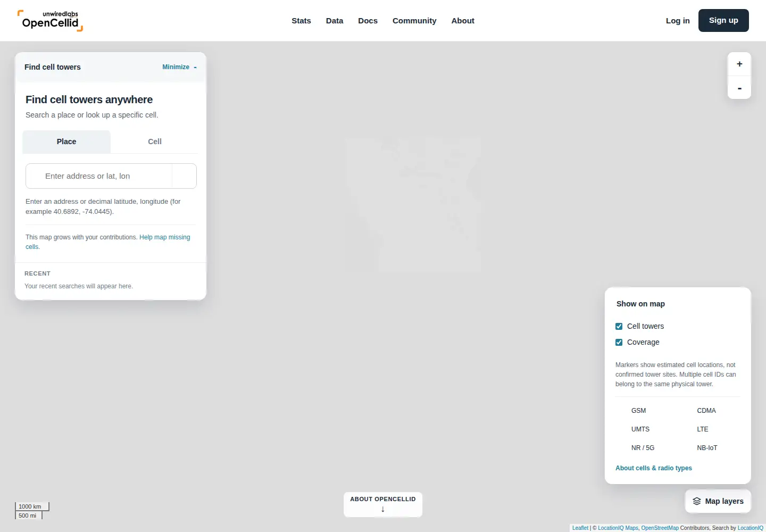766x532 pixels.
Task: Click the Find cell towers anywhere heading
Action: [x=89, y=99]
